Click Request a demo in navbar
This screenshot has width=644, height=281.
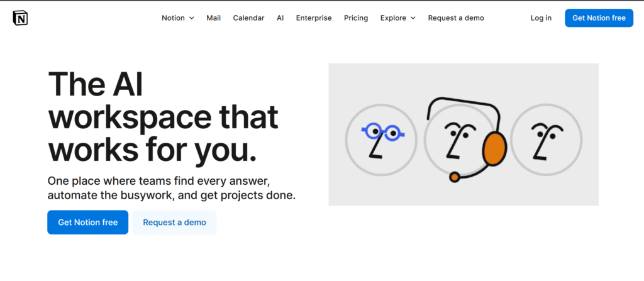click(456, 18)
